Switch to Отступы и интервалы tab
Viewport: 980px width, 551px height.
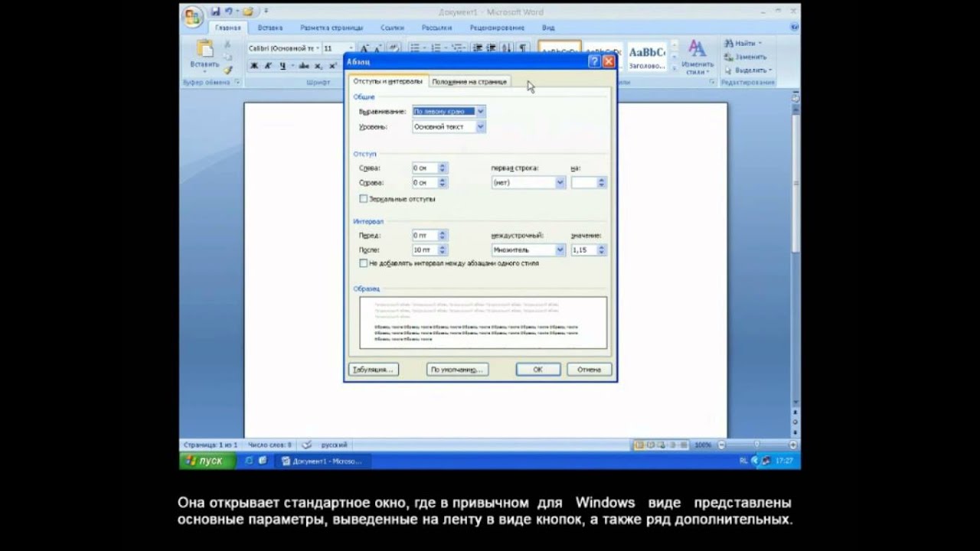tap(387, 81)
